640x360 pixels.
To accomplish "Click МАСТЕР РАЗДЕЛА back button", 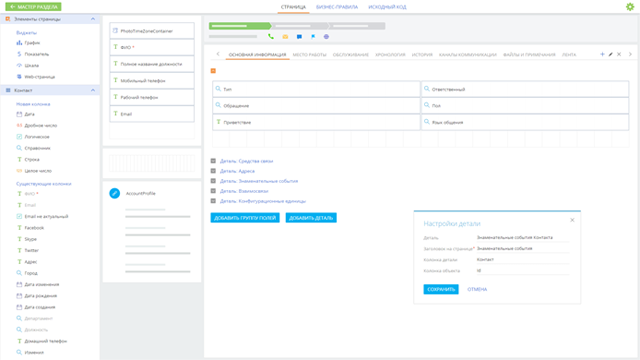I will [33, 7].
